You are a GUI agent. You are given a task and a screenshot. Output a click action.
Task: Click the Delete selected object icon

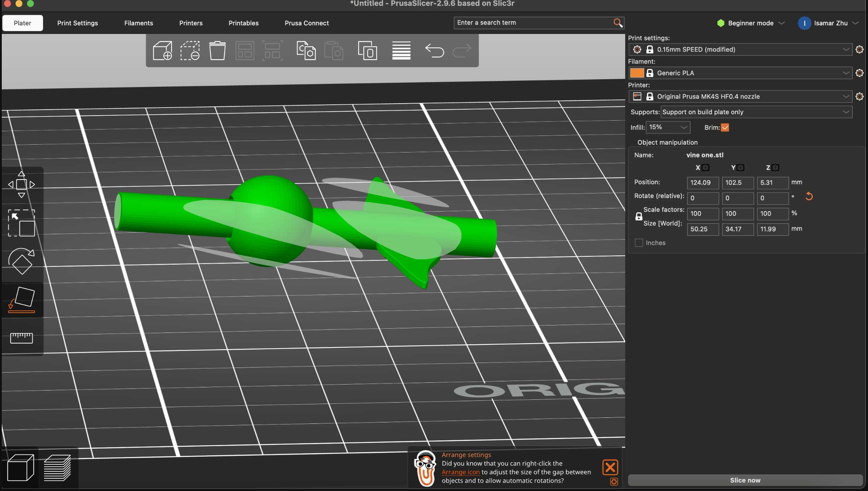coord(190,51)
